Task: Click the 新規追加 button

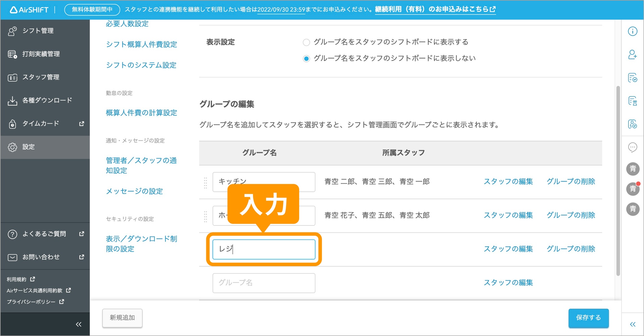Action: pos(122,318)
